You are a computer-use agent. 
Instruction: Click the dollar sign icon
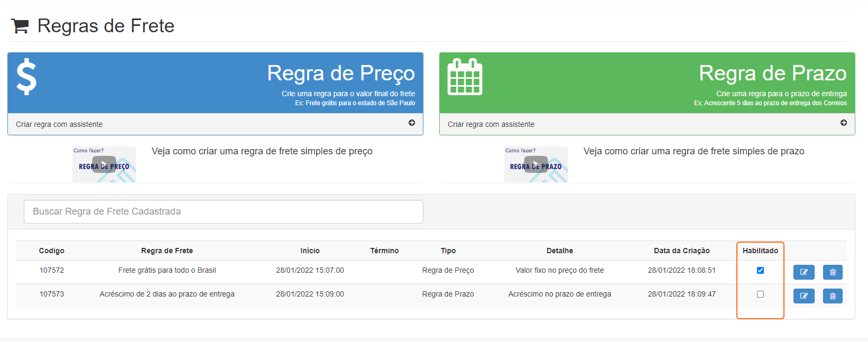pos(26,77)
